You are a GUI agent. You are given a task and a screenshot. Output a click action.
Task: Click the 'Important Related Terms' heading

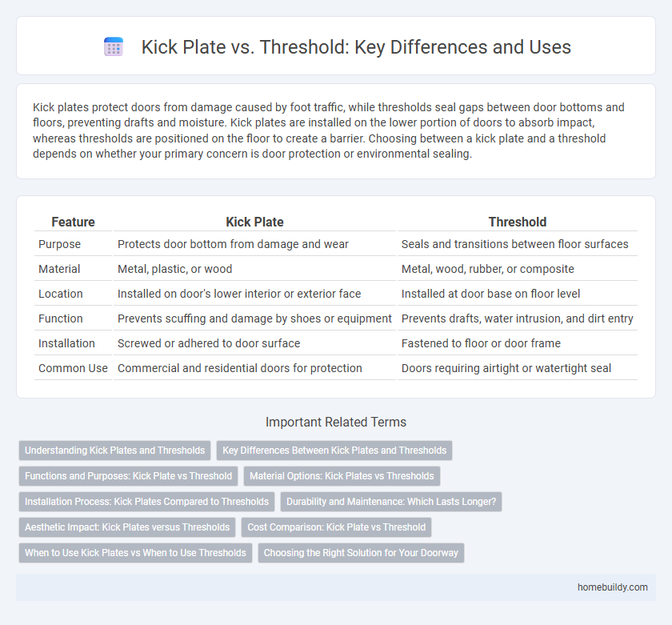(336, 423)
